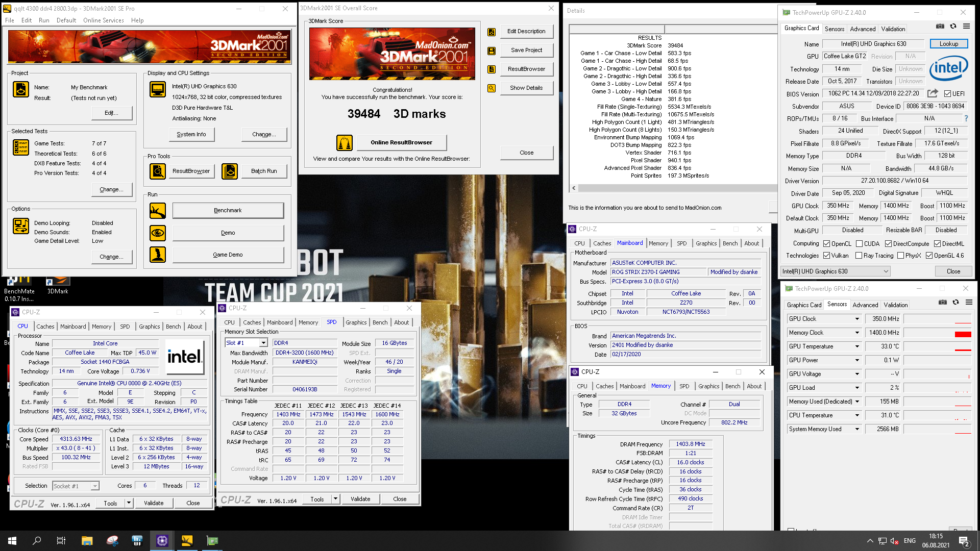Expand the GPU Power sensor dropdown

[857, 360]
